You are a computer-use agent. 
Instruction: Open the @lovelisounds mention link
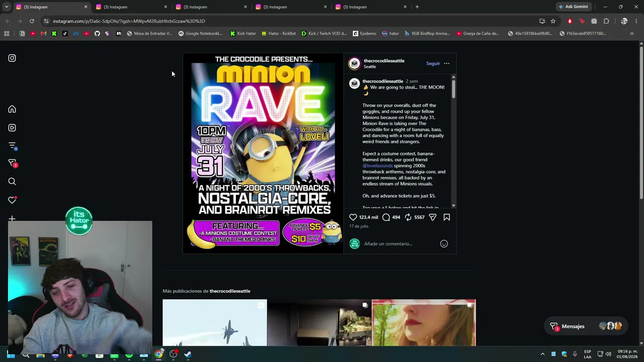tap(377, 165)
